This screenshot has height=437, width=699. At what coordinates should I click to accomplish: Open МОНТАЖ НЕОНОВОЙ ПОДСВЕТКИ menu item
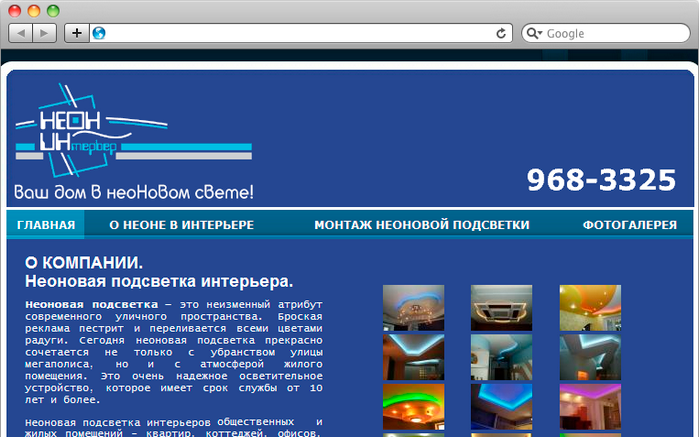pyautogui.click(x=421, y=225)
